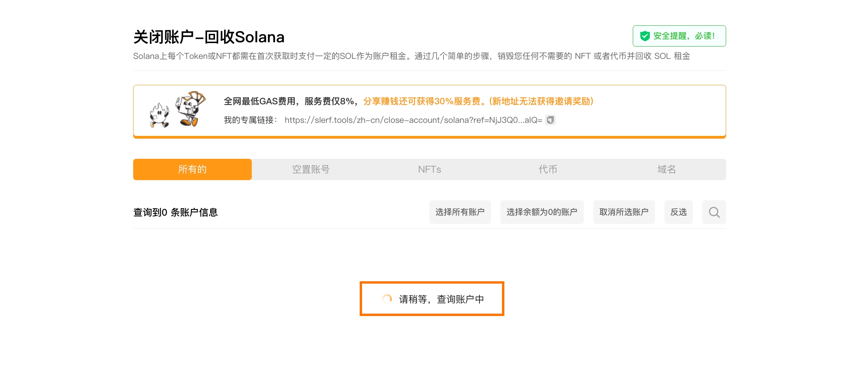Click the 查询到0 条账户信息 heading

coord(175,213)
